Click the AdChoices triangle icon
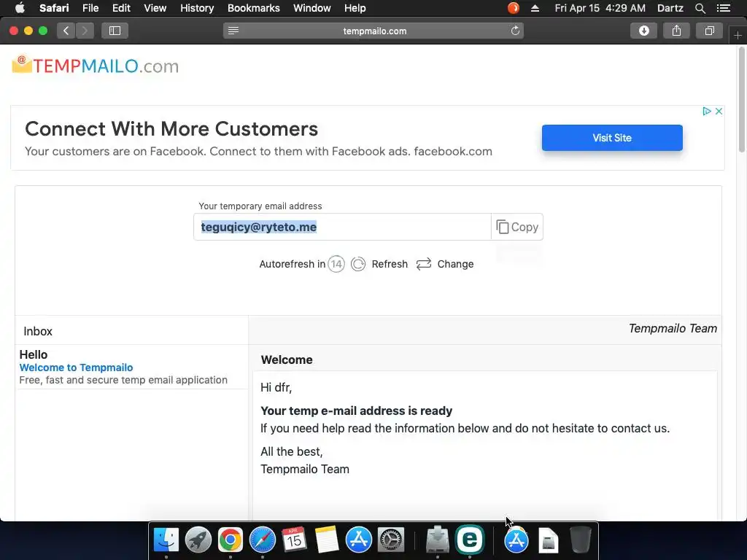The image size is (747, 560). point(707,111)
